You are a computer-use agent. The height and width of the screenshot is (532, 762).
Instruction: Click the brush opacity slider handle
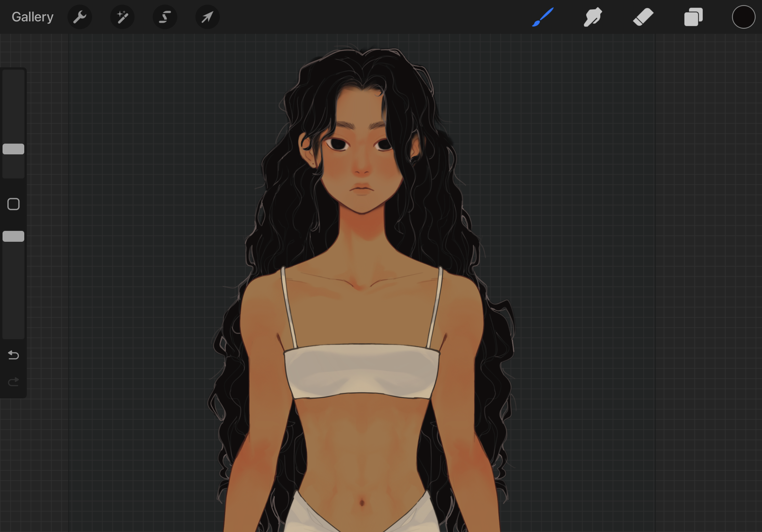(x=13, y=236)
